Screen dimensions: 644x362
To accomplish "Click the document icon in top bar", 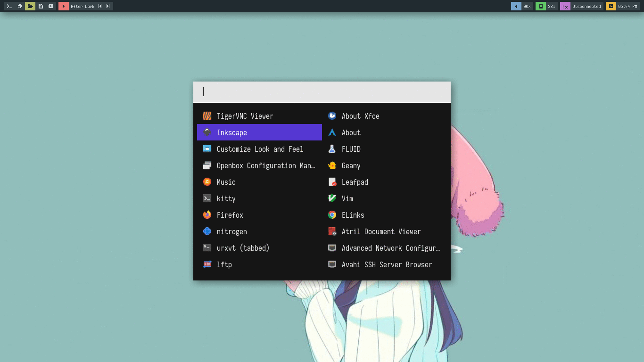I will click(41, 6).
